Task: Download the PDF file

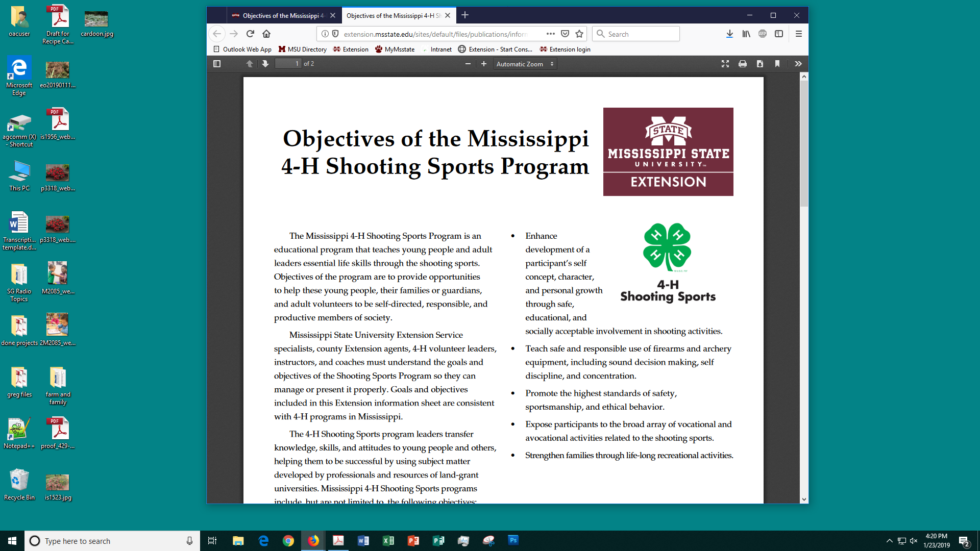Action: coord(760,64)
